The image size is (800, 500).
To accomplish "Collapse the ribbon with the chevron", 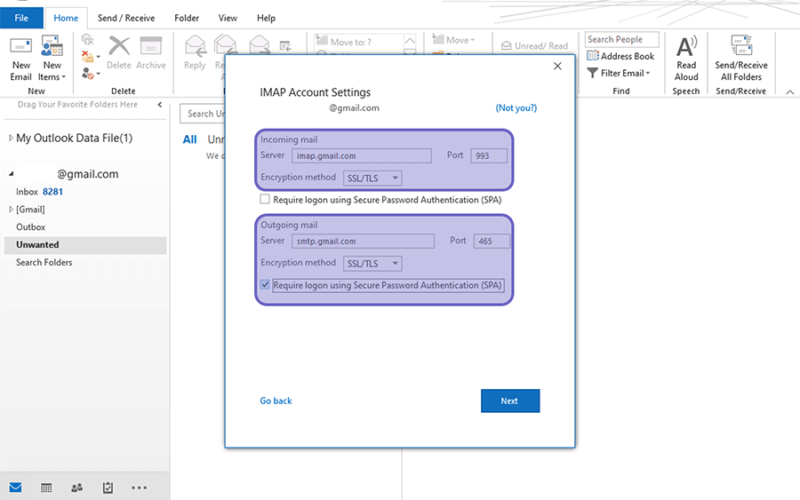I will click(790, 92).
